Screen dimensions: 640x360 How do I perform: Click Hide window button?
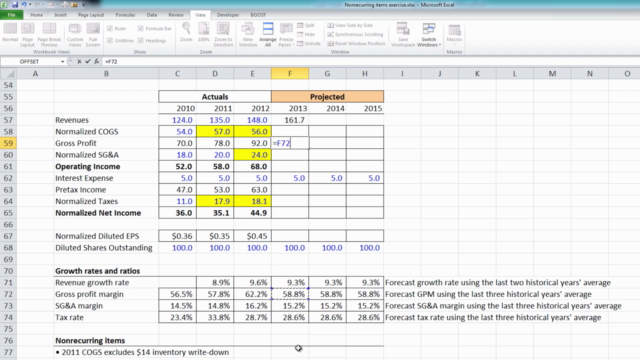(306, 34)
